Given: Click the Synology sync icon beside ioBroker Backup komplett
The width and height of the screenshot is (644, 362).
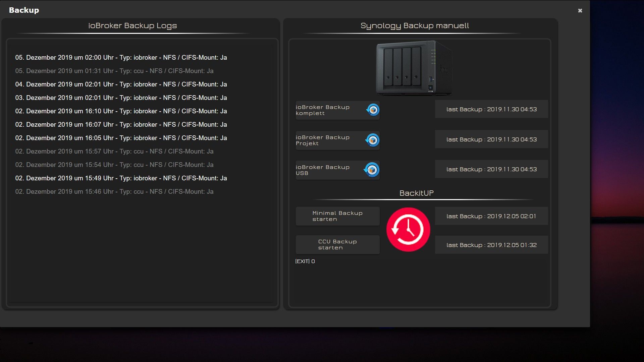Looking at the screenshot, I should (x=373, y=110).
